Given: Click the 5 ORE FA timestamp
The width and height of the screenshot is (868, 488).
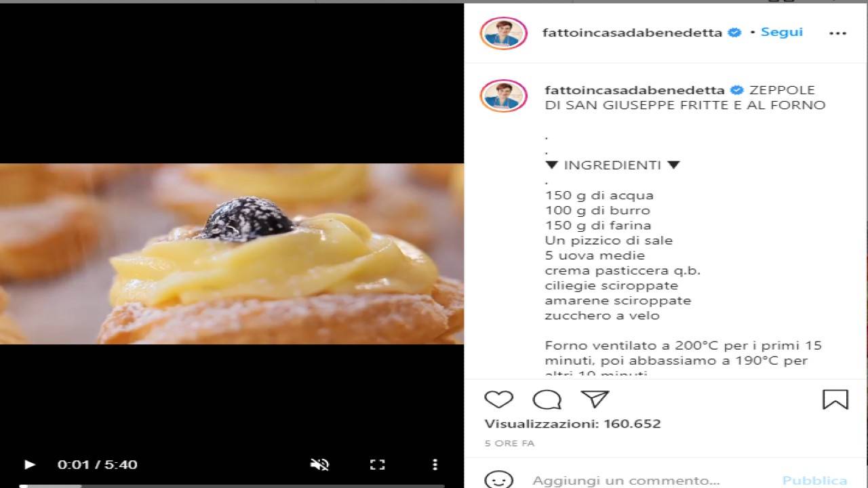Looking at the screenshot, I should (x=509, y=443).
